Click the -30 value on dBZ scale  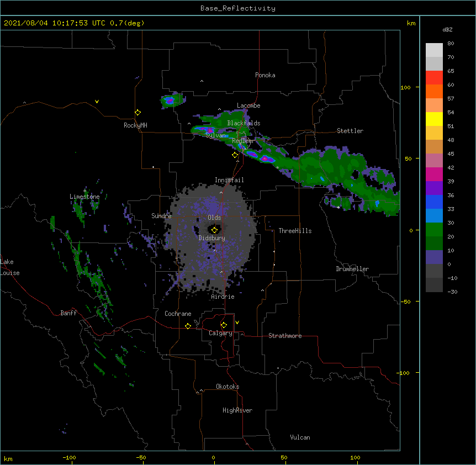[452, 292]
